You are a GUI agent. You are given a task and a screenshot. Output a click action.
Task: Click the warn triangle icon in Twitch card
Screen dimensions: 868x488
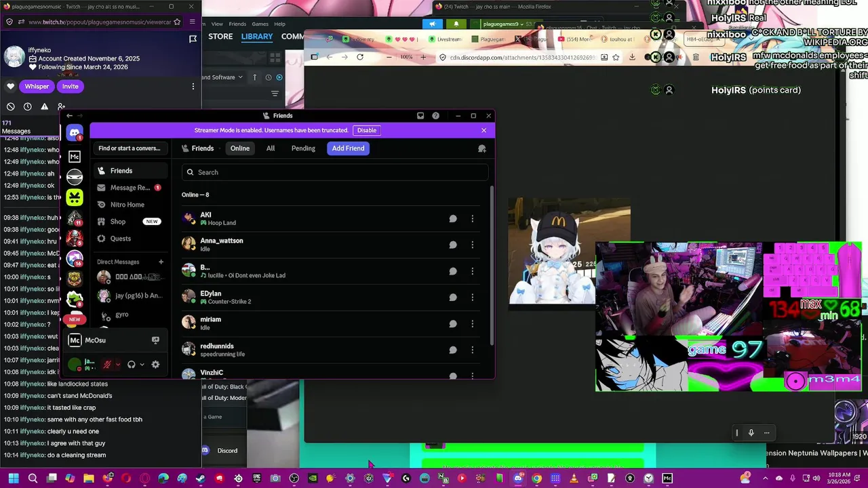(x=45, y=106)
